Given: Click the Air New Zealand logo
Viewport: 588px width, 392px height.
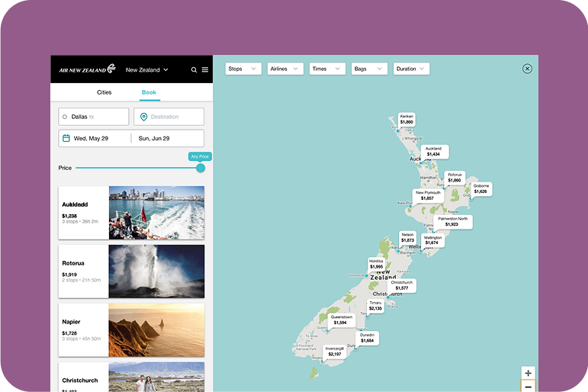Looking at the screenshot, I should point(87,69).
